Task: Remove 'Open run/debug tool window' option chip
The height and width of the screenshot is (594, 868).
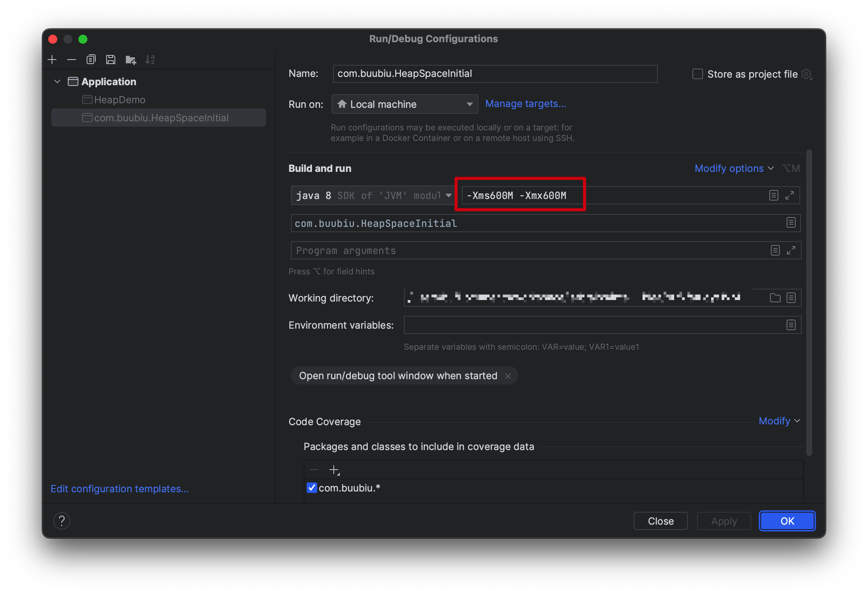Action: point(508,376)
